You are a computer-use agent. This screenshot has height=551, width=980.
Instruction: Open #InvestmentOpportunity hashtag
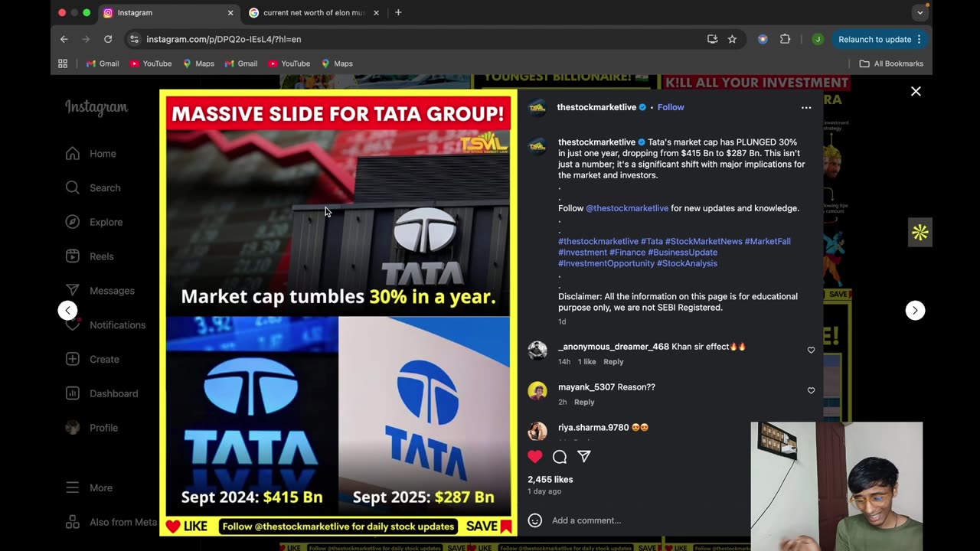coord(606,263)
